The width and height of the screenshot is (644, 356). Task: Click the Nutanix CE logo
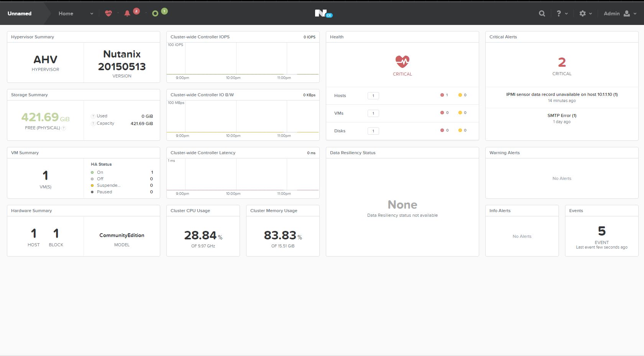(324, 13)
